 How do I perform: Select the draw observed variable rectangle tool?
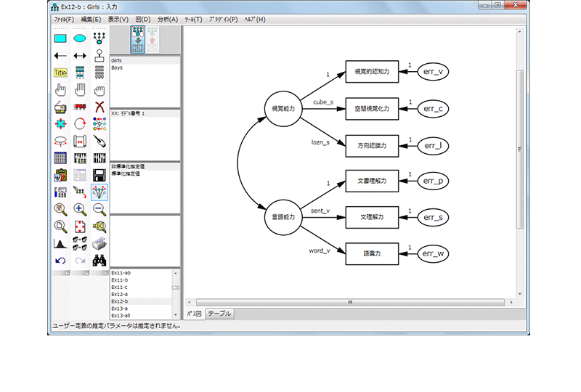click(x=60, y=38)
